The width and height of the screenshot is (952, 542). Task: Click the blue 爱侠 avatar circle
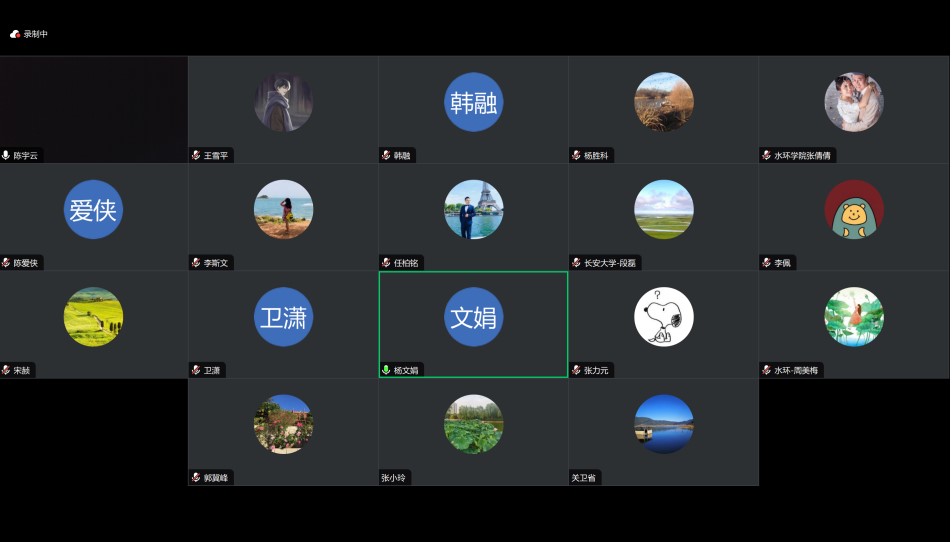93,210
